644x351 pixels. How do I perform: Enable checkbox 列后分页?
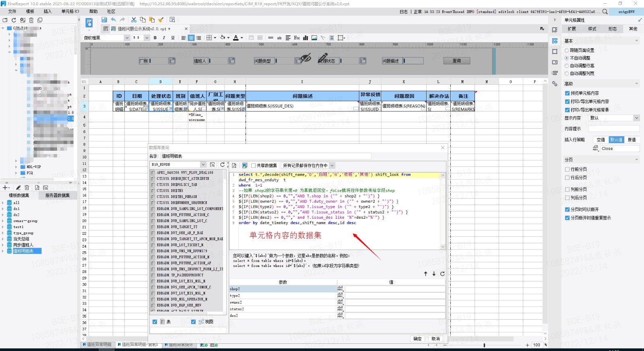click(567, 197)
